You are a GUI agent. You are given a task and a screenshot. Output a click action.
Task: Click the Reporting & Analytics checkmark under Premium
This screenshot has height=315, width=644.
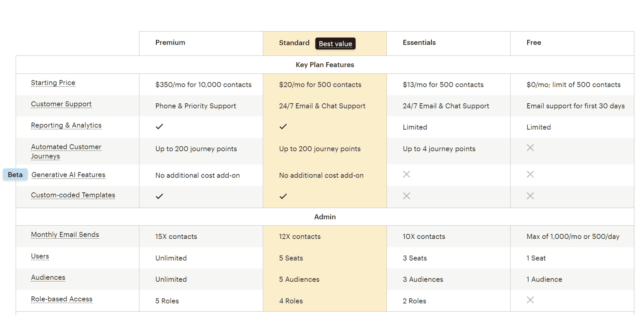tap(159, 126)
